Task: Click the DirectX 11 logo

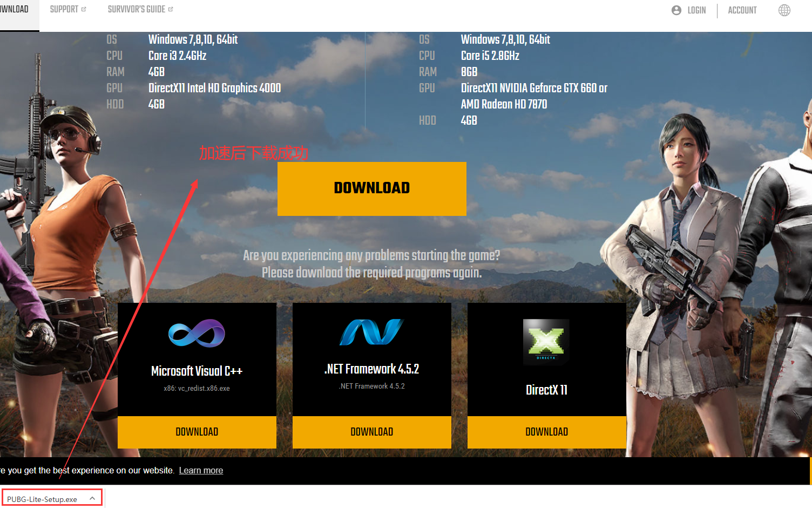Action: [x=546, y=342]
